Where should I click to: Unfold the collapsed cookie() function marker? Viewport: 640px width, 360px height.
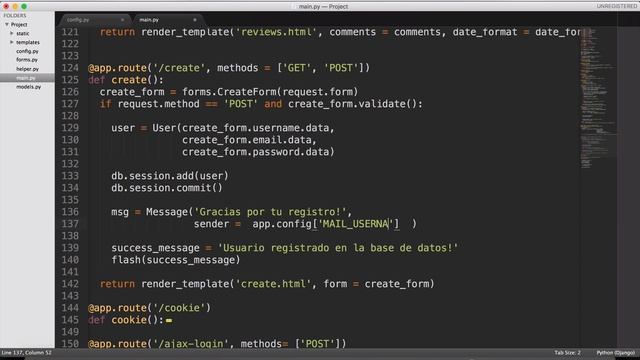(169, 320)
